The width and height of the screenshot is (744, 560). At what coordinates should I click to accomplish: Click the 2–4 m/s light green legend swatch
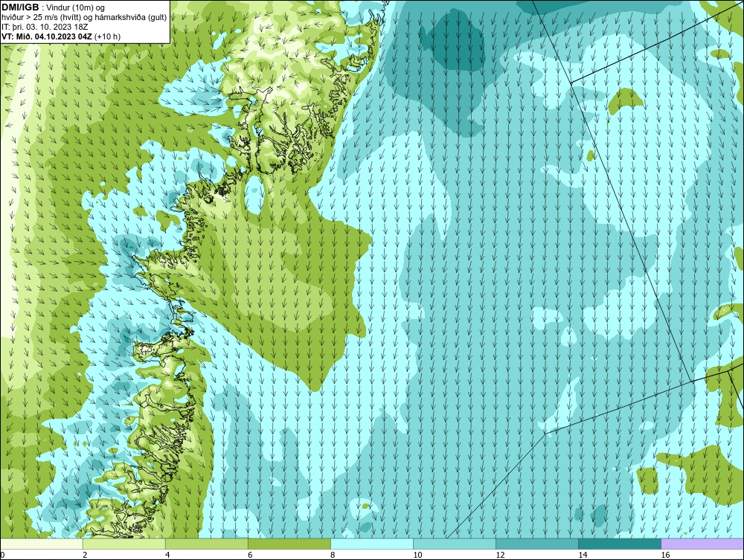coord(124,544)
